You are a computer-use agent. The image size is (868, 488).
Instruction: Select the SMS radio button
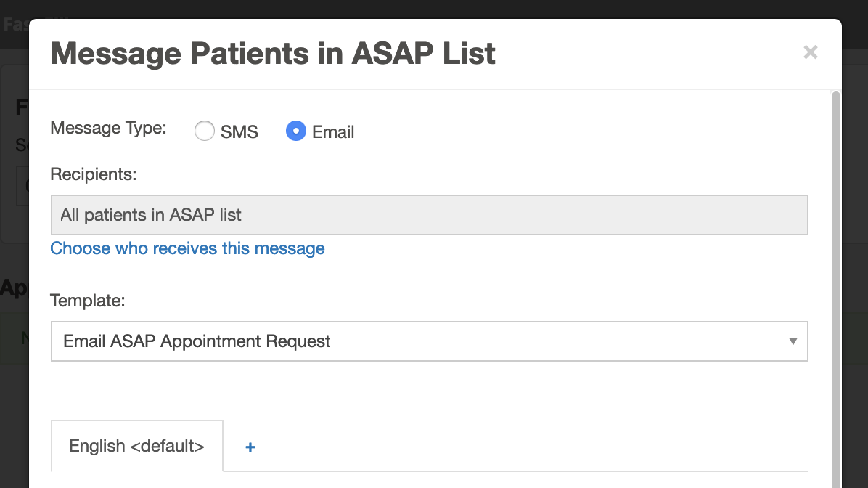tap(205, 131)
